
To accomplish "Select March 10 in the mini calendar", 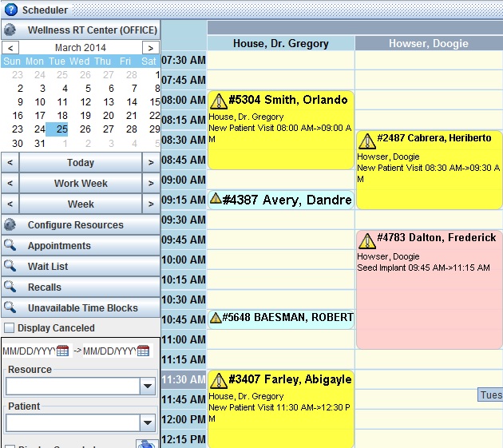I will click(40, 102).
